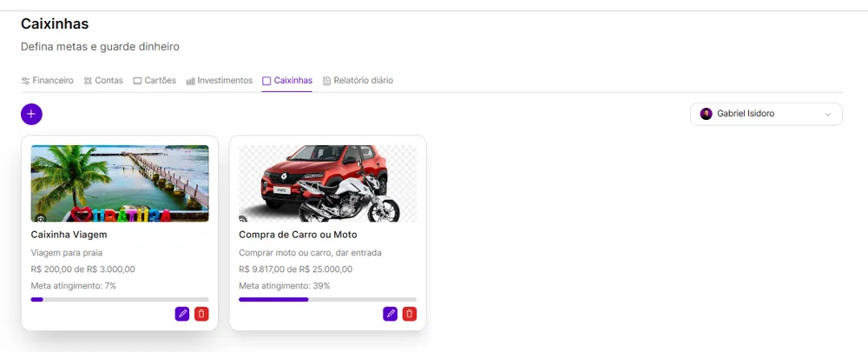This screenshot has height=352, width=868.
Task: Click the Compra de Carro ou Moto title
Action: pos(298,235)
